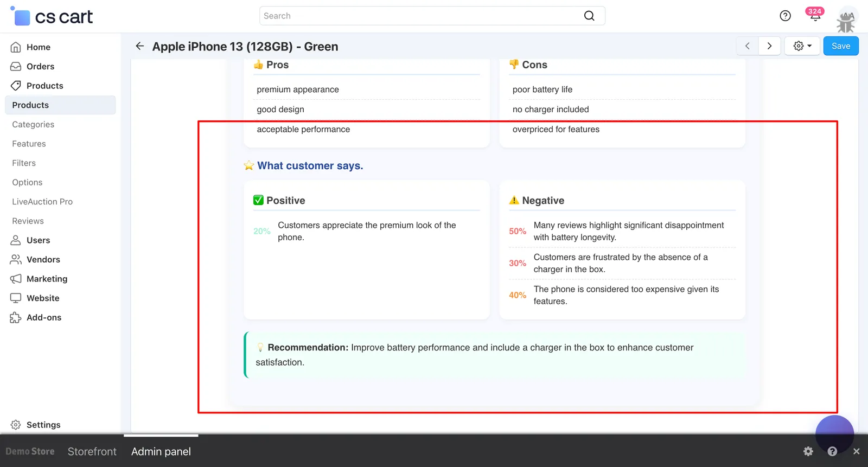Save the product changes
The height and width of the screenshot is (467, 868).
pyautogui.click(x=841, y=46)
